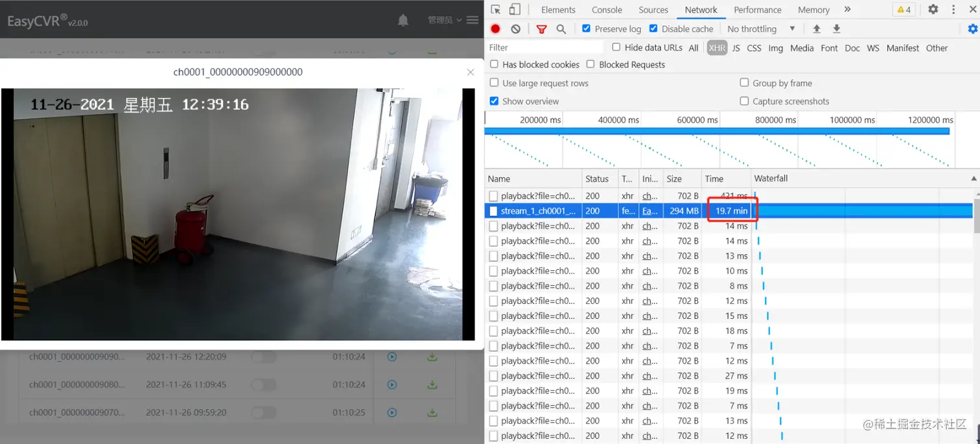Download recording dated 2021-11-26 11:09:45
The image size is (980, 444).
click(432, 384)
